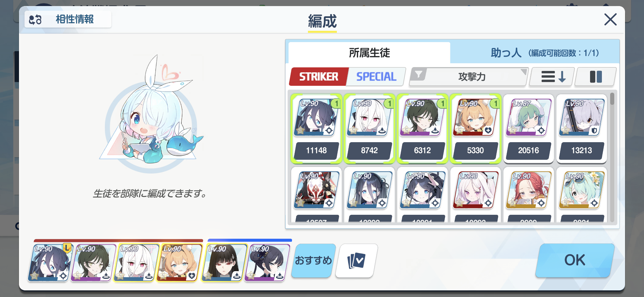Select the black-haired special student in squad
644x297 pixels.
223,262
